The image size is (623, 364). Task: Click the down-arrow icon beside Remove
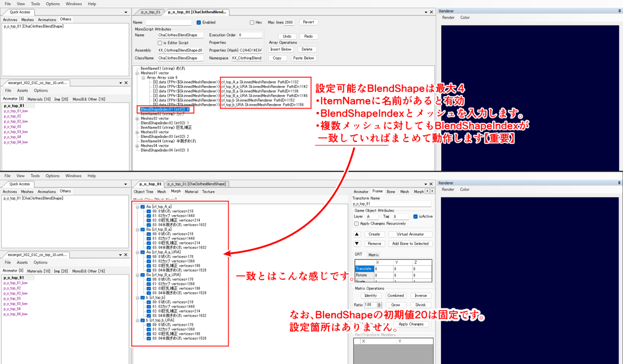pos(357,243)
